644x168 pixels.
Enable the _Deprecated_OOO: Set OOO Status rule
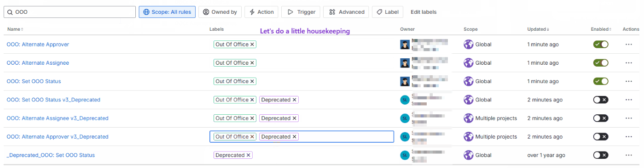coord(601,155)
